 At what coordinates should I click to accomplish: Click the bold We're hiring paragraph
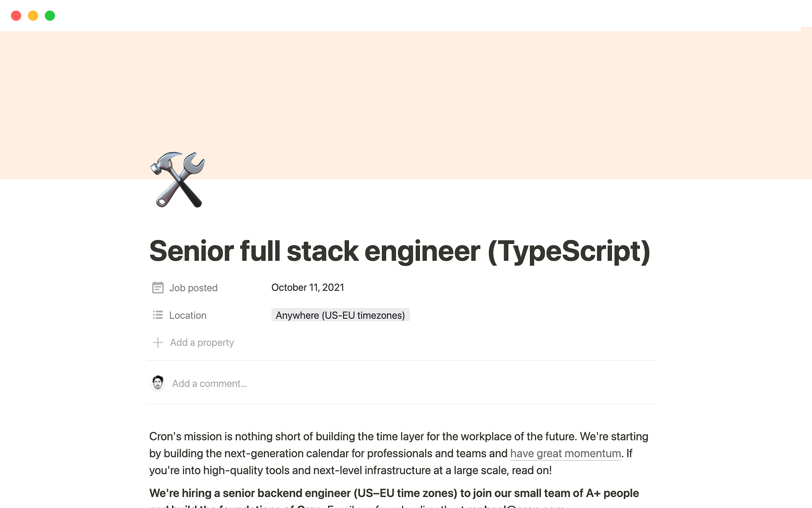pos(393,493)
